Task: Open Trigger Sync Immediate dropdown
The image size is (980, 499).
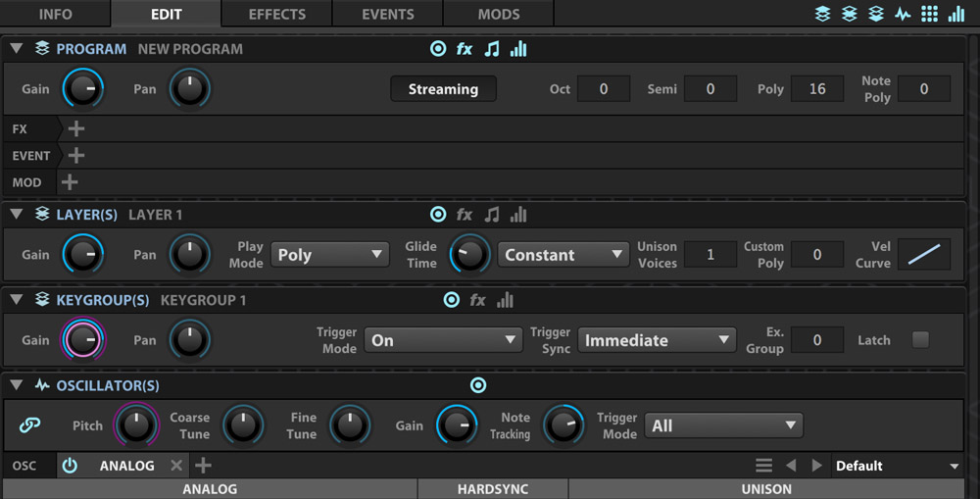Action: click(657, 340)
